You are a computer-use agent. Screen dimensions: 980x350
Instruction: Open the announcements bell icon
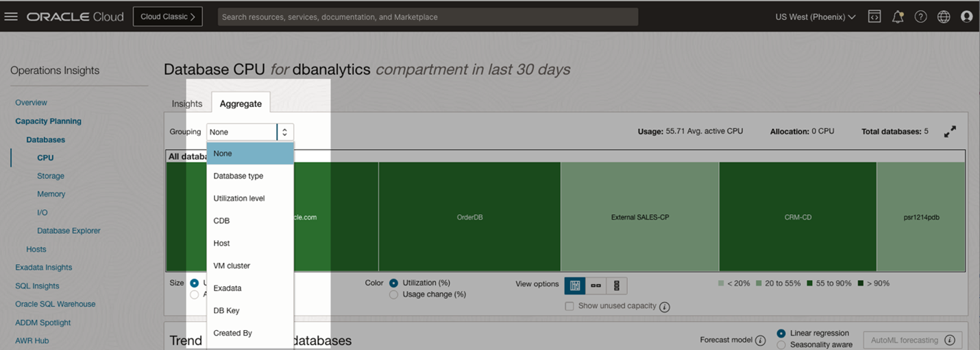tap(898, 16)
